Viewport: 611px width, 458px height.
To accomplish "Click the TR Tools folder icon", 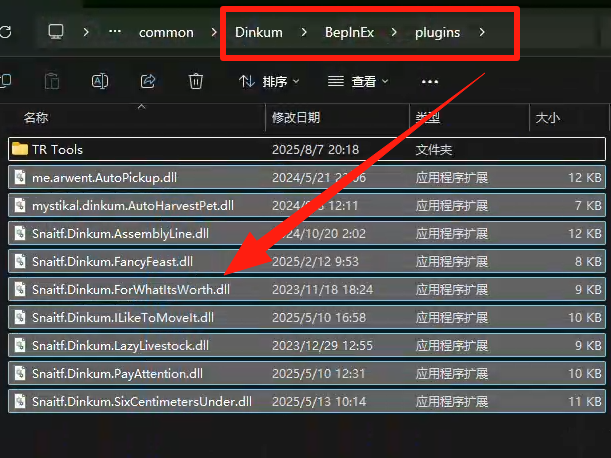I will click(x=20, y=149).
